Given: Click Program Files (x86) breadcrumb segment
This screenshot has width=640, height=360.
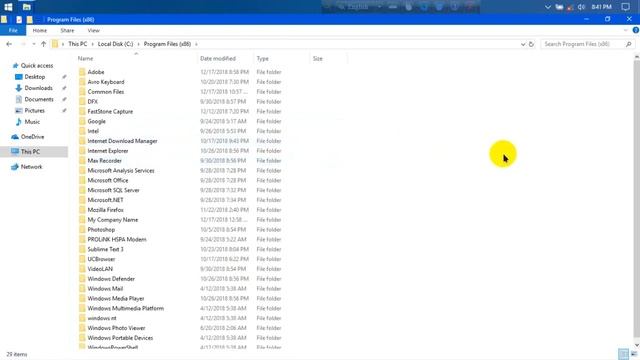Looking at the screenshot, I should click(x=167, y=44).
